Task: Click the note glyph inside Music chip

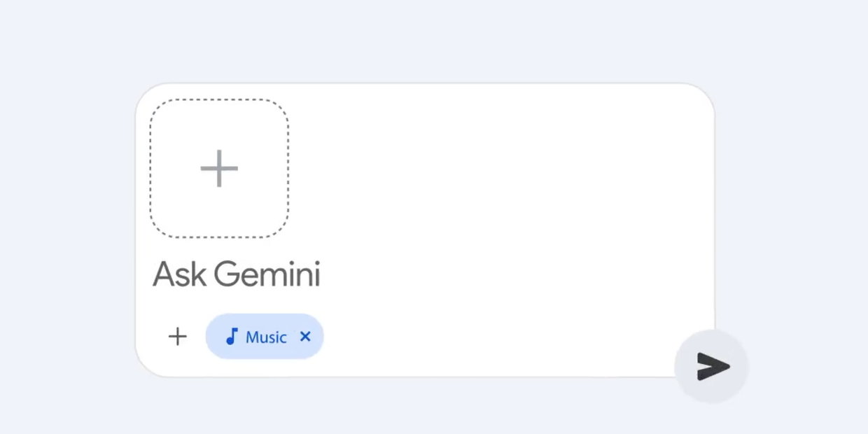Action: [232, 337]
